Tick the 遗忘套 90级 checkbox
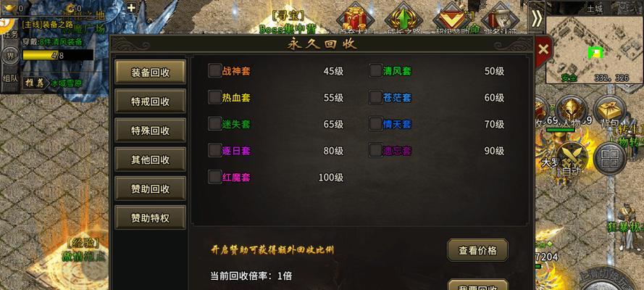 click(376, 150)
